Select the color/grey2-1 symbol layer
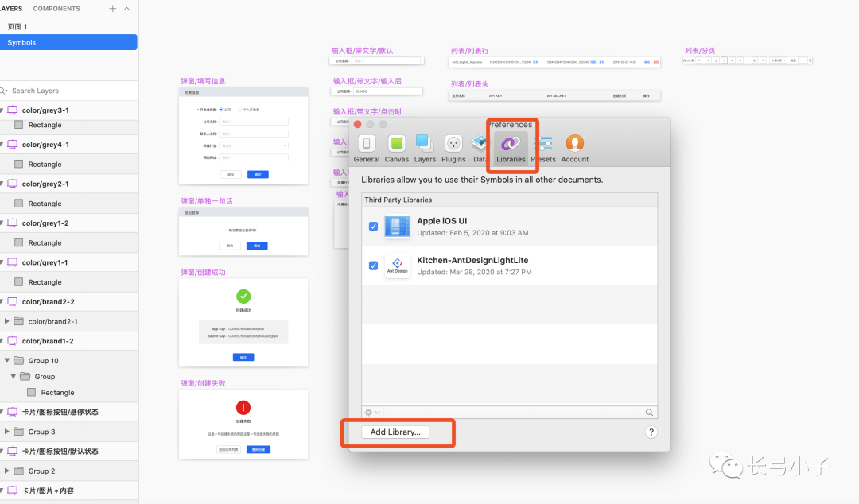Viewport: 859px width, 504px height. 68,184
